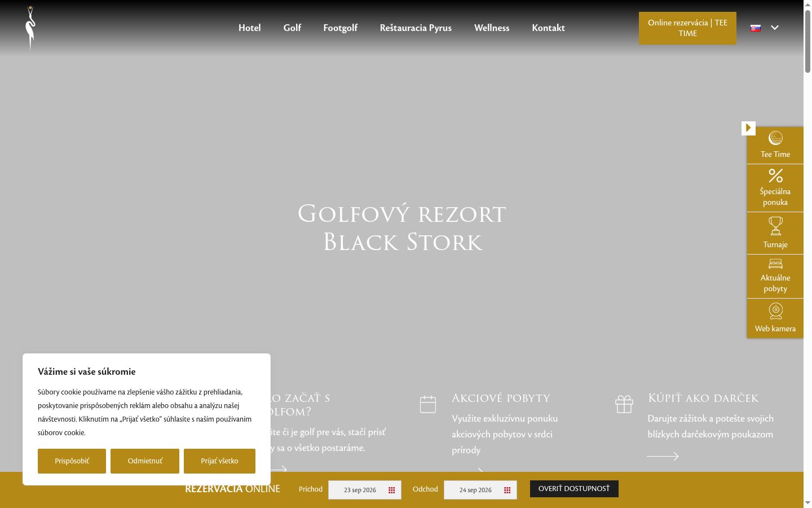Click the 'Golfový rezort Black Stork' headline
The height and width of the screenshot is (508, 812).
[402, 228]
